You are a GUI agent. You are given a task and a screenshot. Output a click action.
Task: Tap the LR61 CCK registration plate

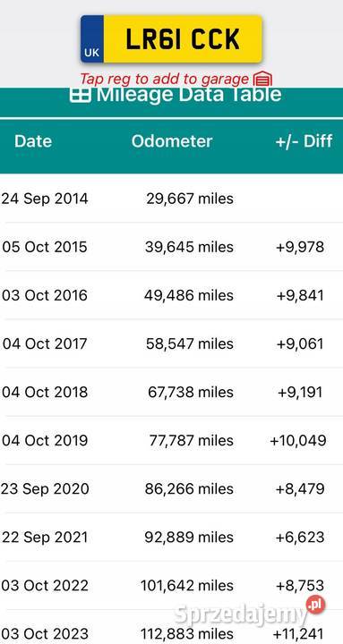click(171, 39)
